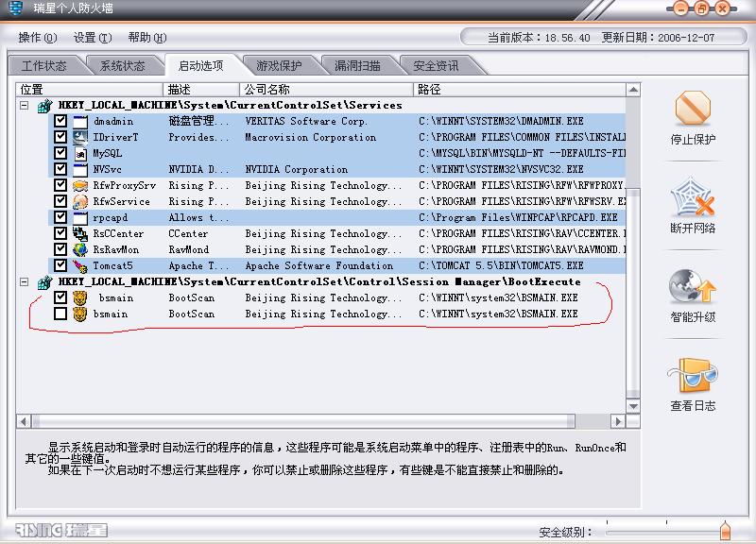Collapse the BootExecute registry key node

coord(25,281)
